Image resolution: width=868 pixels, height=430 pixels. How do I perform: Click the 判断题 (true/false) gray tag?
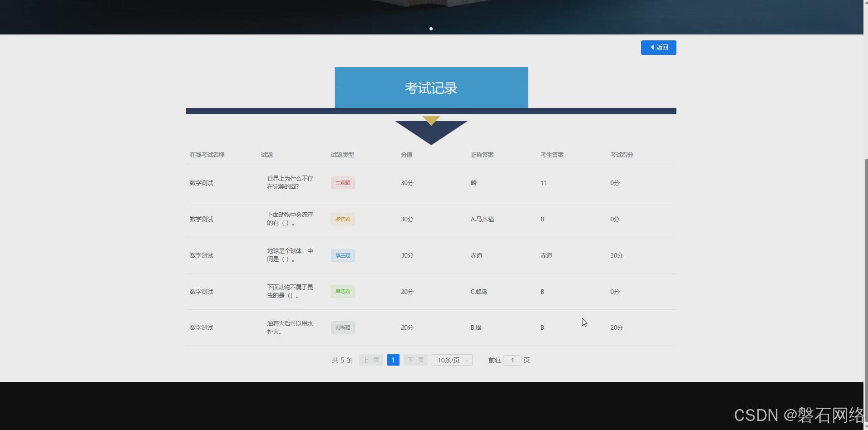342,327
